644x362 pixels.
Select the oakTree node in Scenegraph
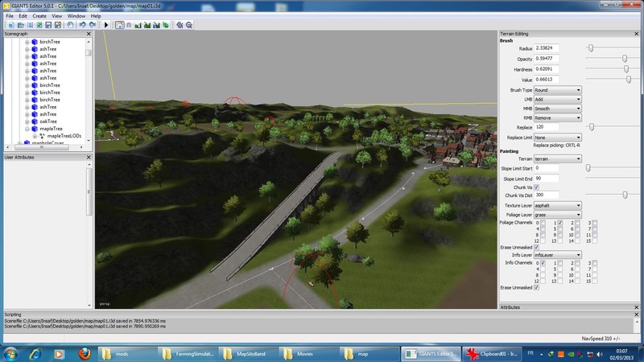point(48,121)
